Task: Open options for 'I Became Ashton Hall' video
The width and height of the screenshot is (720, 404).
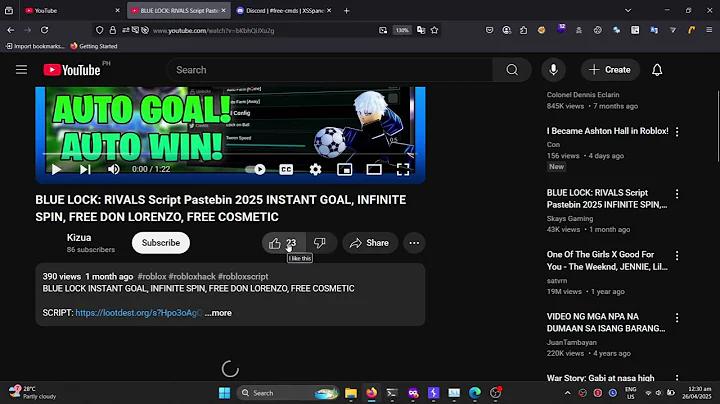Action: [x=677, y=132]
